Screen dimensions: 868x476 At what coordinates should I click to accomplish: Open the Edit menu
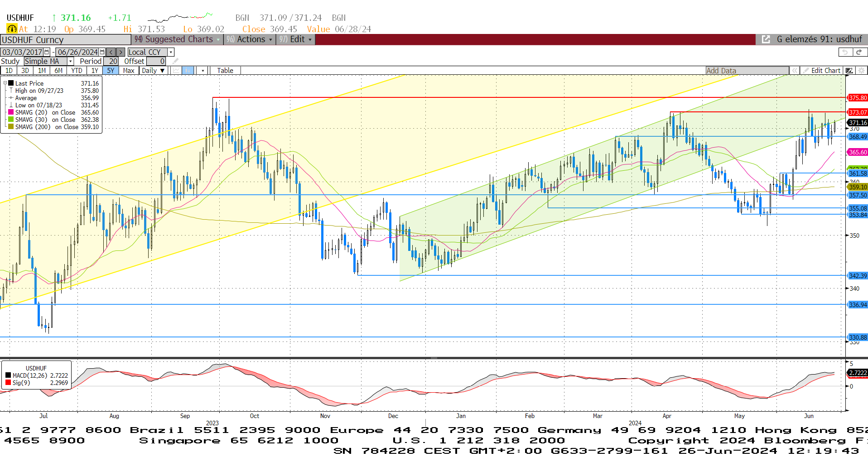(296, 39)
